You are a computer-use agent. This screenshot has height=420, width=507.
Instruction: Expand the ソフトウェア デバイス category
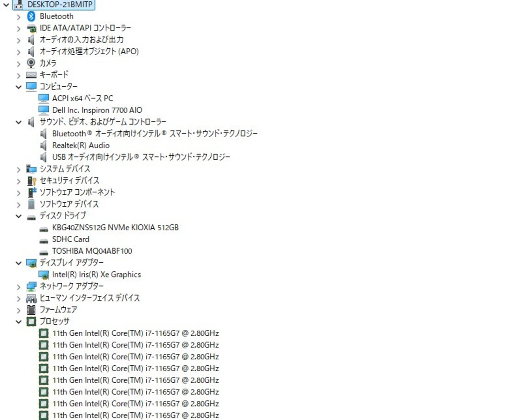(x=18, y=205)
